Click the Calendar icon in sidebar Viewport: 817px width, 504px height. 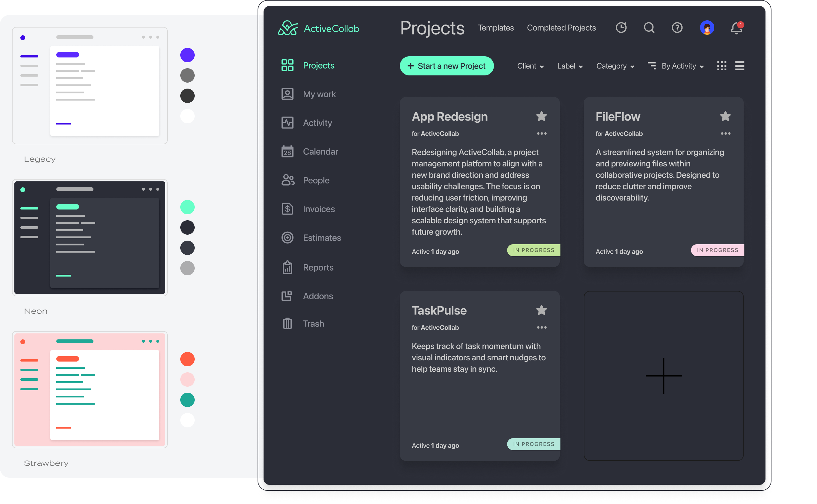pyautogui.click(x=287, y=151)
